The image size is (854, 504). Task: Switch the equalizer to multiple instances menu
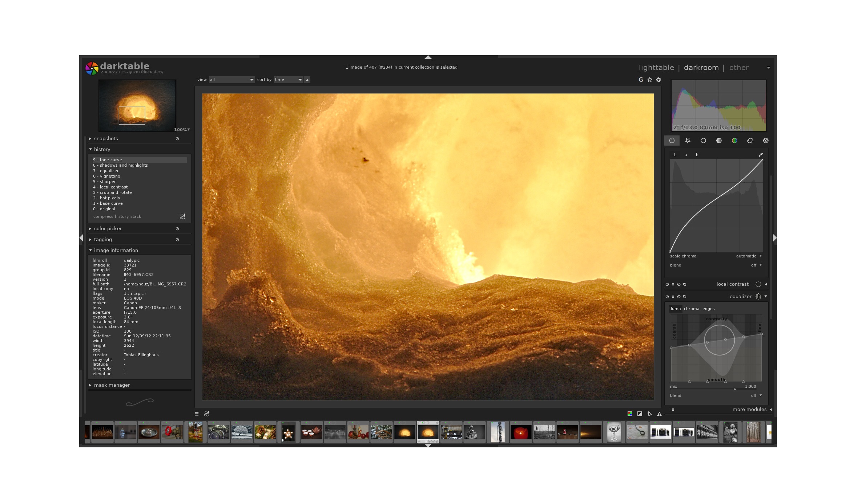coord(673,296)
